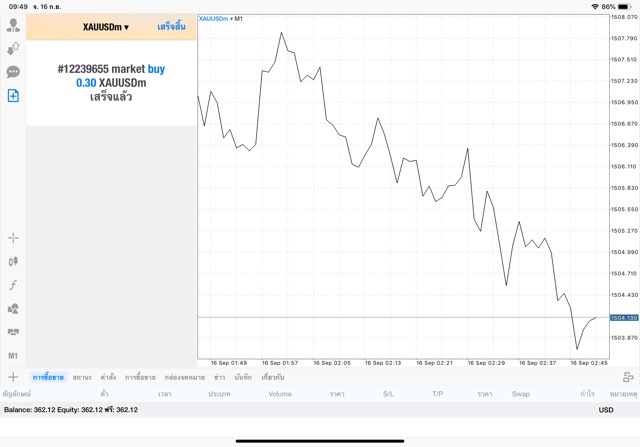640x447 pixels.
Task: Tap the new order document icon
Action: (x=13, y=96)
